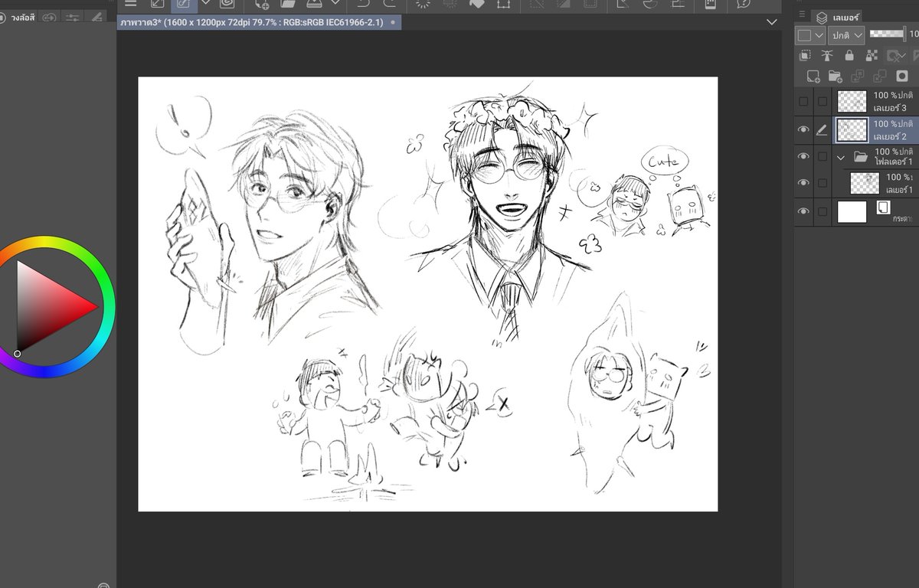Click the fill bucket icon in the command bar
This screenshot has width=919, height=588.
[x=476, y=4]
